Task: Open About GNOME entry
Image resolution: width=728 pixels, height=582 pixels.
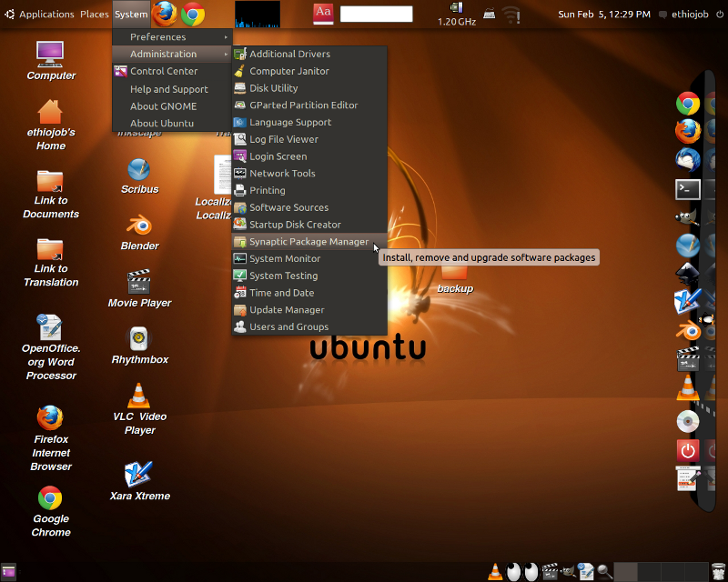Action: tap(172, 106)
